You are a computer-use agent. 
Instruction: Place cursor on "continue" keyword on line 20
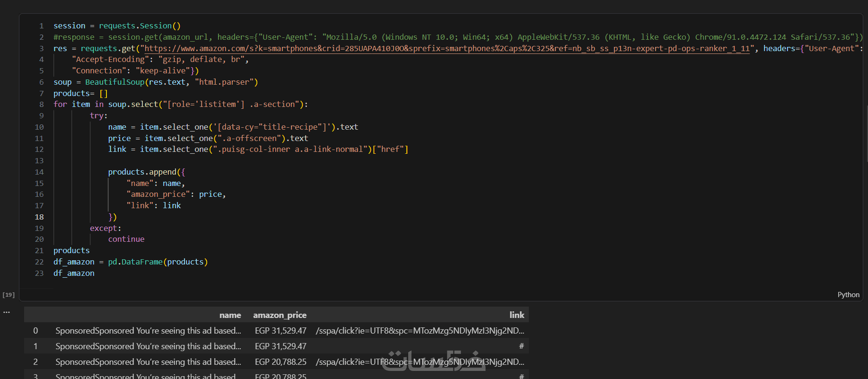coord(126,239)
